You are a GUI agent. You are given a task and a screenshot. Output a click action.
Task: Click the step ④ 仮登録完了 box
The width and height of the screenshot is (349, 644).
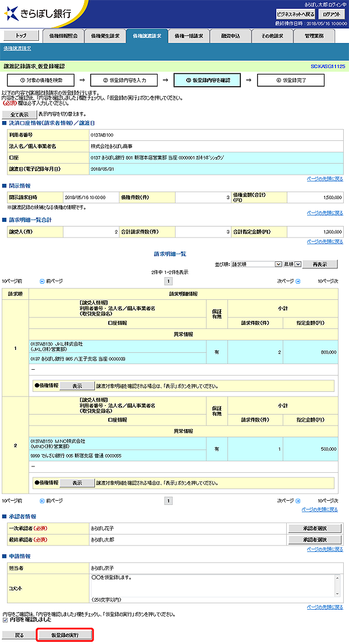pyautogui.click(x=291, y=80)
